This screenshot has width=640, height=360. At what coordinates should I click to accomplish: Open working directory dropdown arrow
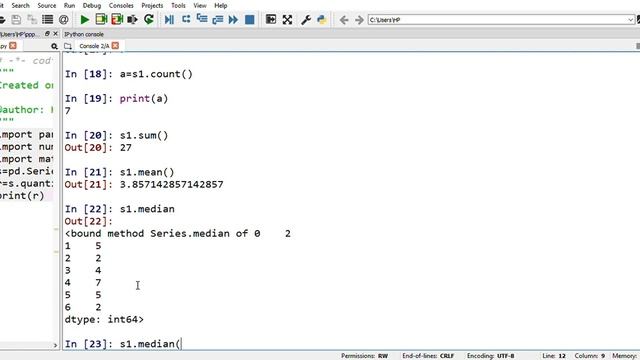point(631,20)
